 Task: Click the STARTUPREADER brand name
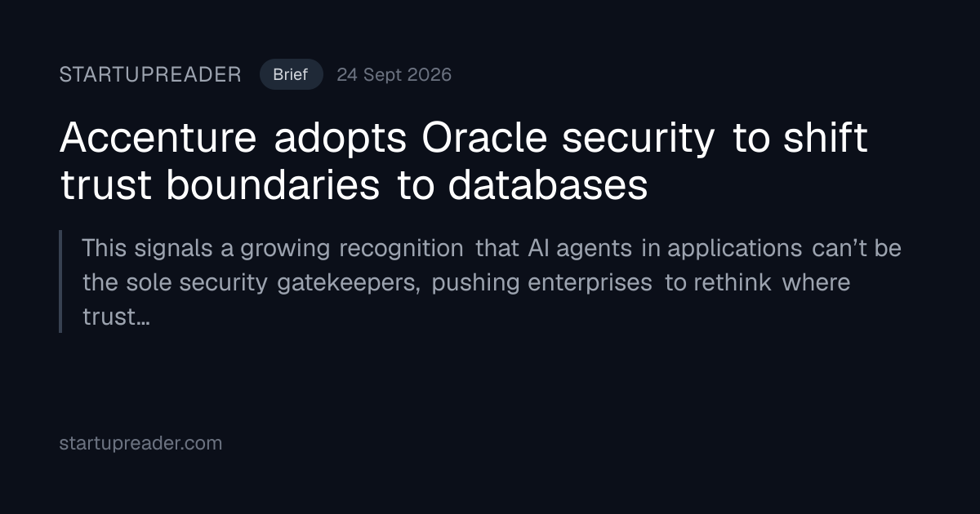click(150, 74)
